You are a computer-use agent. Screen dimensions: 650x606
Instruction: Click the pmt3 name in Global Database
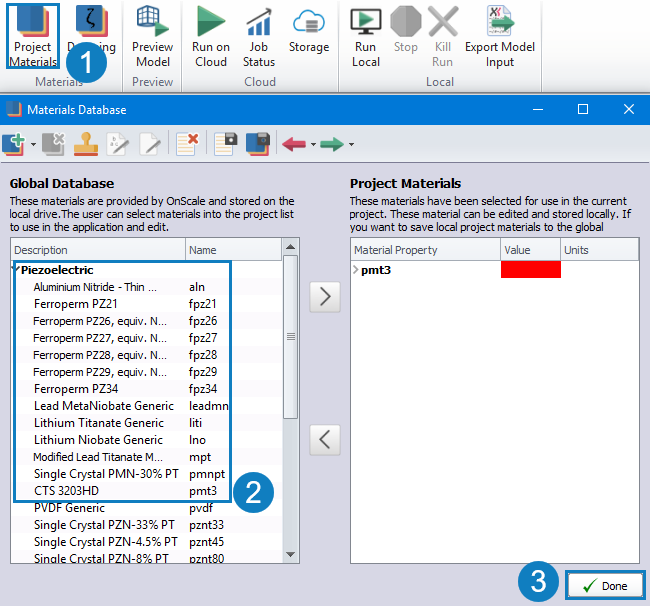[203, 491]
